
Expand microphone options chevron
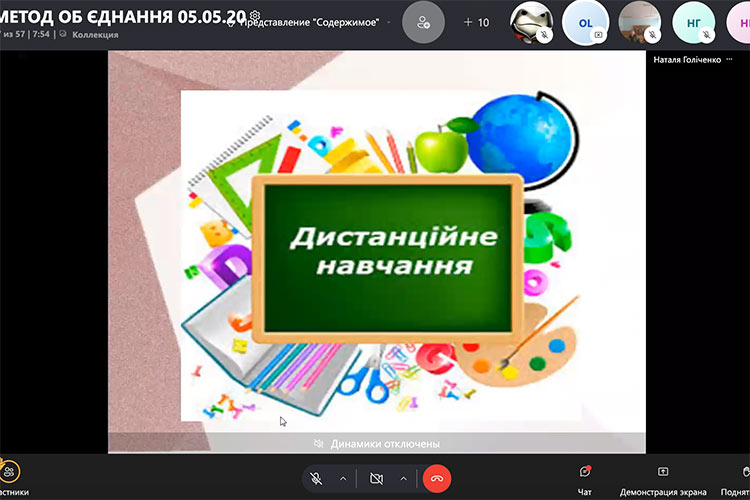point(343,478)
